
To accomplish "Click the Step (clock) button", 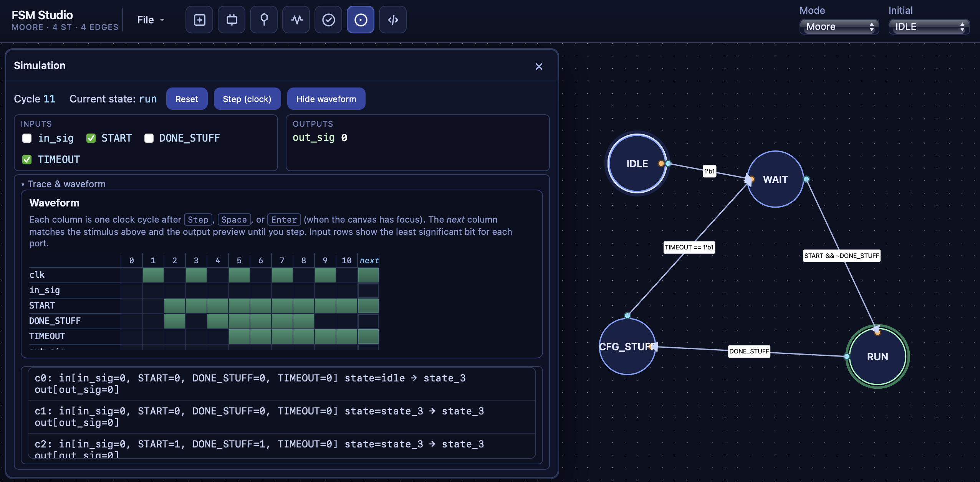I will click(247, 99).
